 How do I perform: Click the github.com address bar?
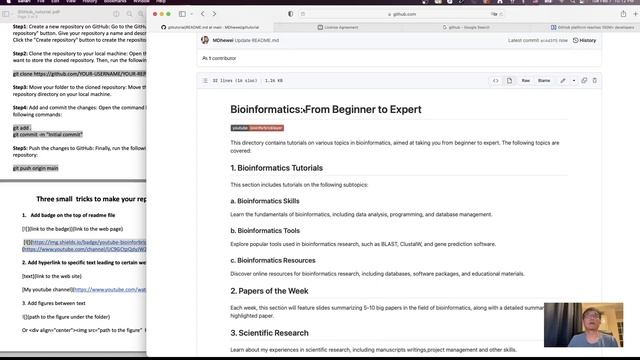pos(402,14)
